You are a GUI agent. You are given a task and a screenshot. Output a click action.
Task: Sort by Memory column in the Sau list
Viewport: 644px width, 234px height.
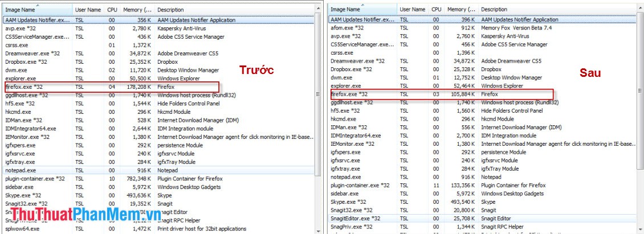tap(462, 10)
